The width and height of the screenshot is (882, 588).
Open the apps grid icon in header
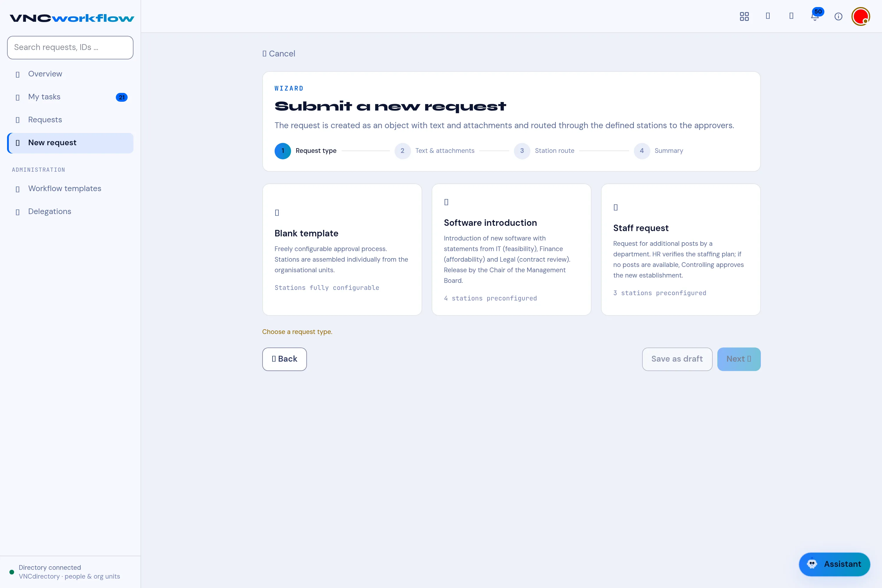click(x=744, y=16)
